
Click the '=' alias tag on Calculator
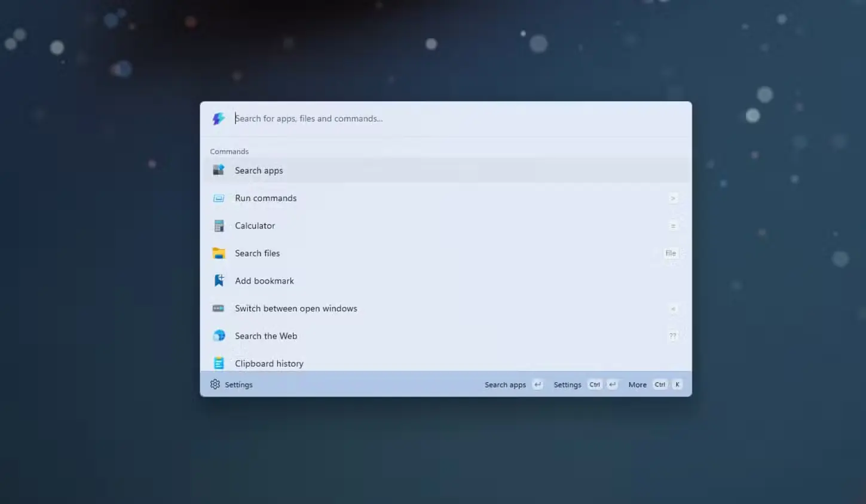[673, 226]
